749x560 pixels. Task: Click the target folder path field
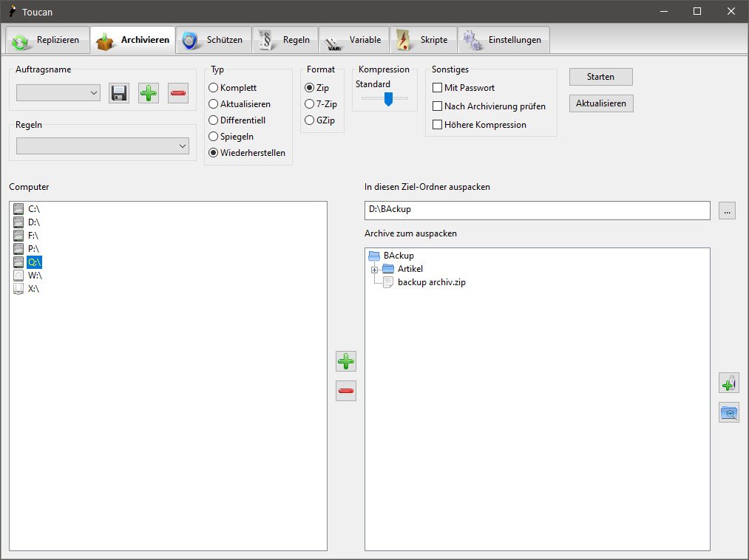coord(538,211)
